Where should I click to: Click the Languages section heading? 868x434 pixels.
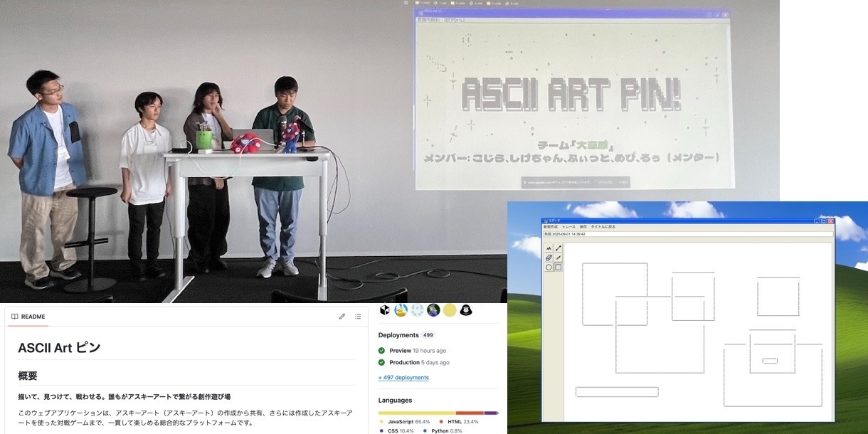(x=395, y=401)
